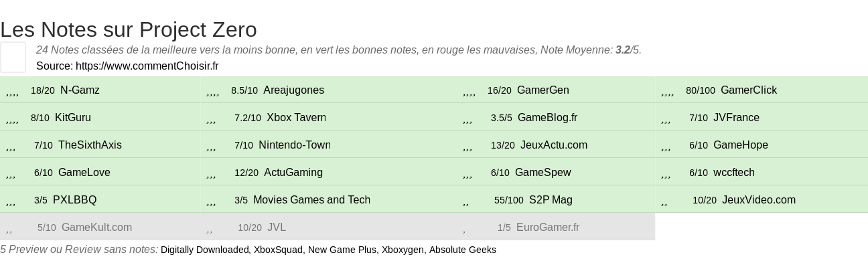Open the Areajugones 8.5/10 review
Image resolution: width=868 pixels, height=257 pixels.
[x=293, y=90]
